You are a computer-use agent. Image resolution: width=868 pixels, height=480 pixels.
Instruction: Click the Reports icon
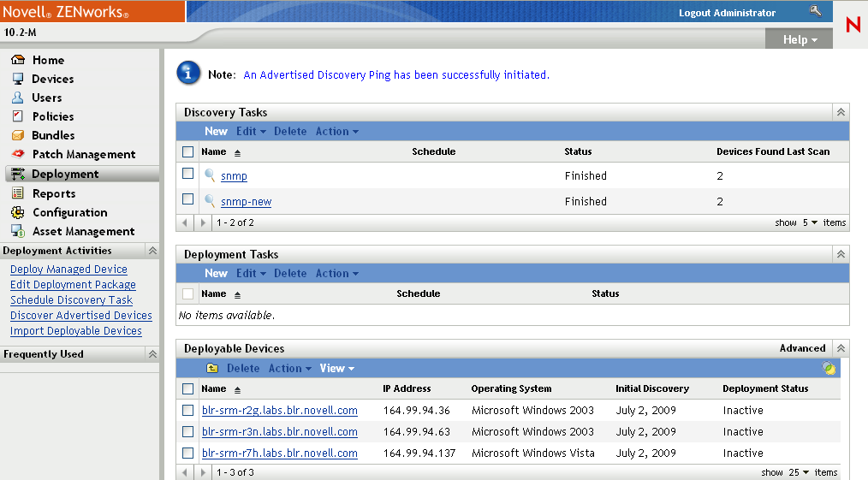pos(18,193)
